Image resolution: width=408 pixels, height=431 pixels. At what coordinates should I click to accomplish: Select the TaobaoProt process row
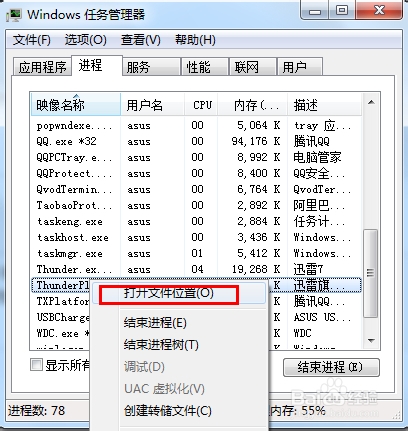[196, 205]
